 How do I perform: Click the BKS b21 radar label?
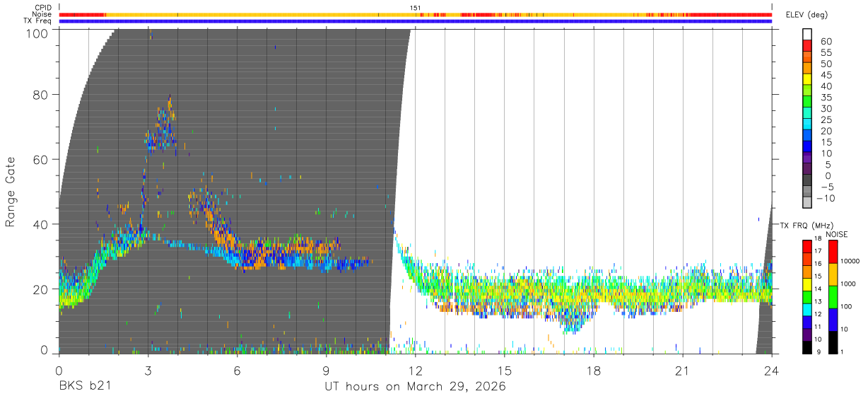click(x=84, y=387)
